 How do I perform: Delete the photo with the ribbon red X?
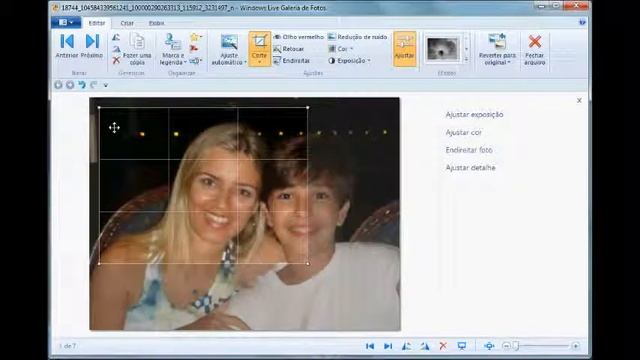(116, 60)
